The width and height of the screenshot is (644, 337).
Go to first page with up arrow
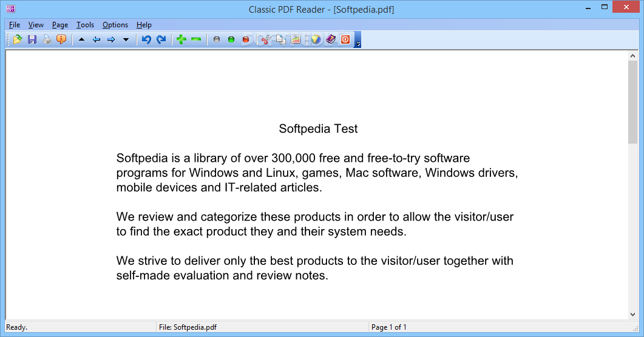click(x=81, y=39)
